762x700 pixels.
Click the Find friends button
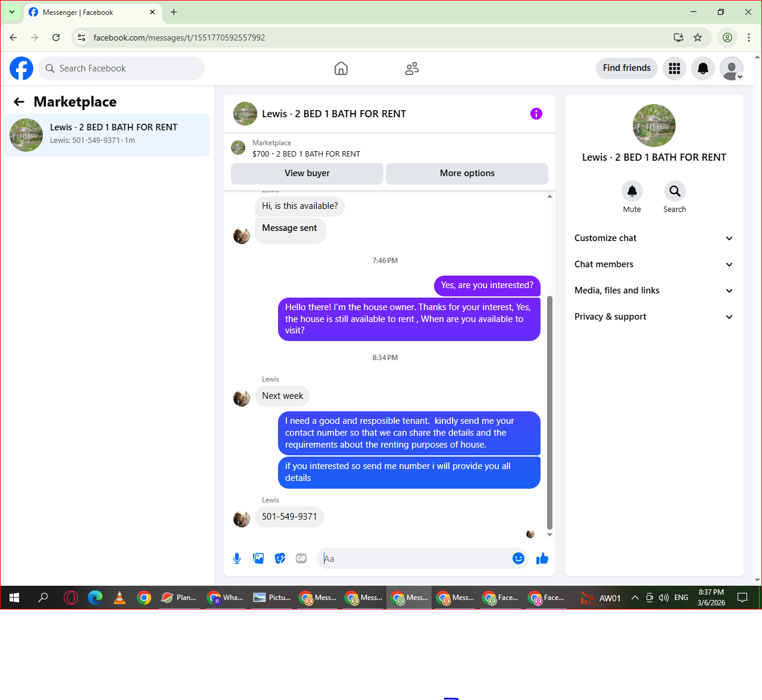pyautogui.click(x=627, y=68)
